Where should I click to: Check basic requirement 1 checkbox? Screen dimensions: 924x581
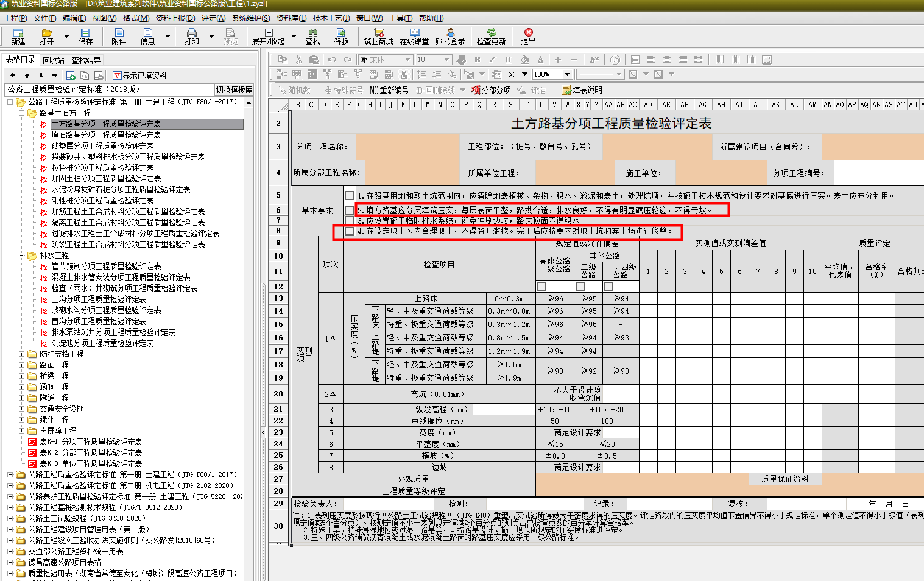pyautogui.click(x=349, y=196)
